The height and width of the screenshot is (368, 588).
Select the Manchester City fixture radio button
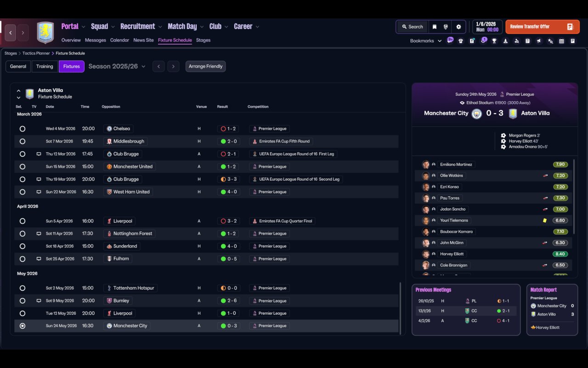23,326
